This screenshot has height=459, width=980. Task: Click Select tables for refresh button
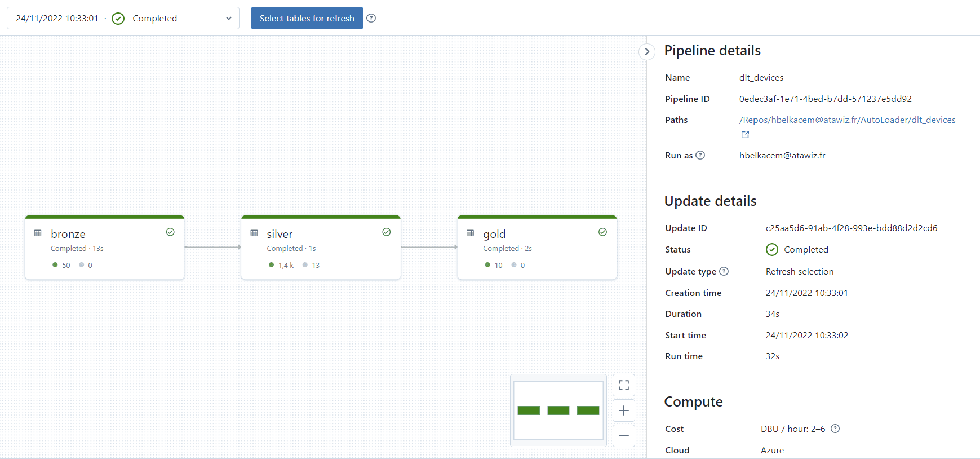point(307,18)
